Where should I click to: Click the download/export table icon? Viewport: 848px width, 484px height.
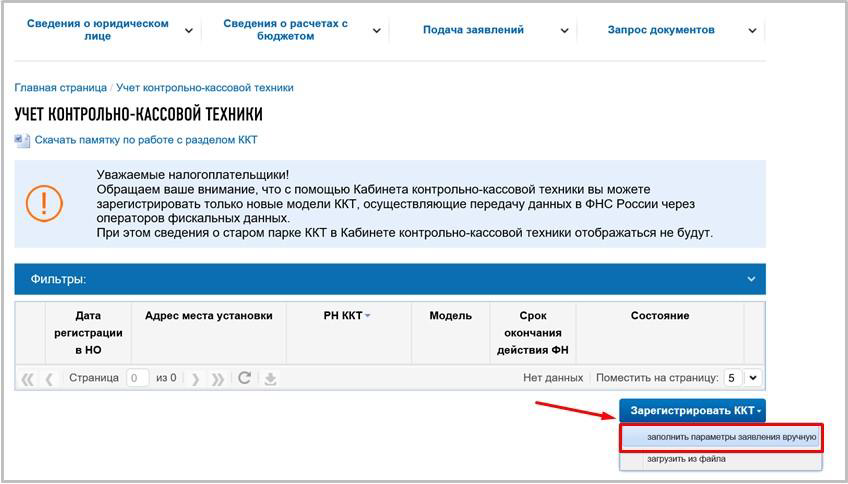[270, 379]
